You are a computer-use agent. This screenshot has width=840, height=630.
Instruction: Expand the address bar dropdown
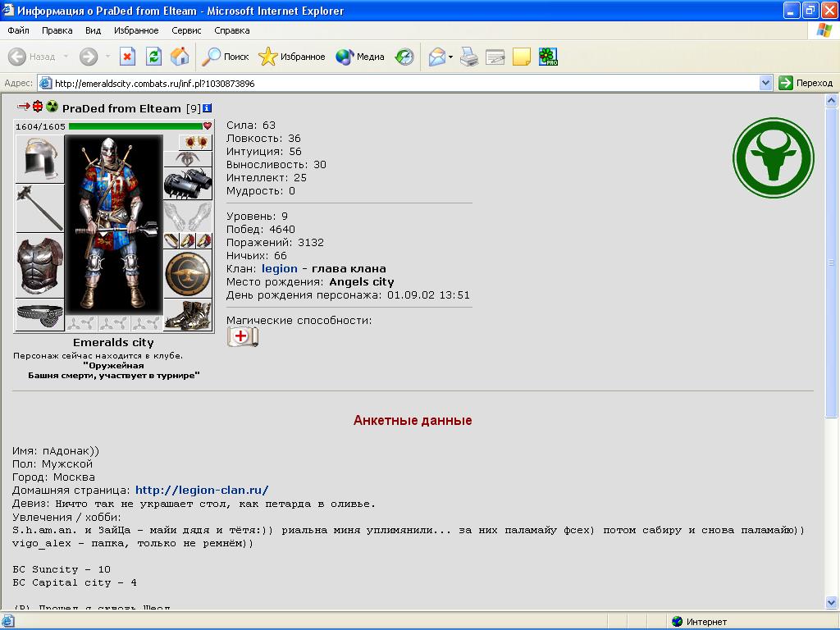click(765, 83)
